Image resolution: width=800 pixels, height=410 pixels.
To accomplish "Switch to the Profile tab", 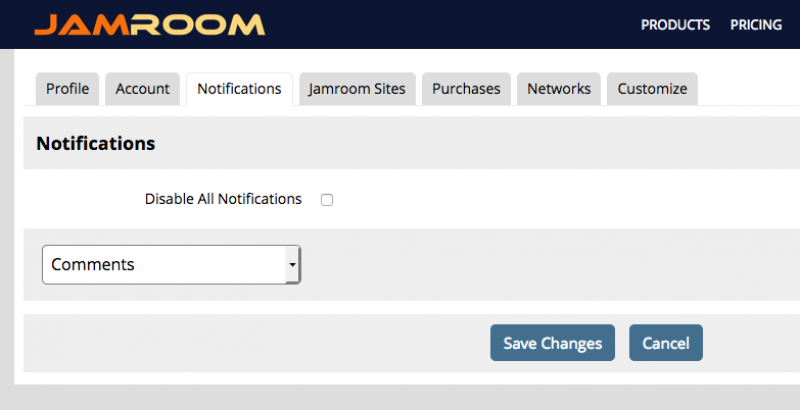I will pyautogui.click(x=67, y=89).
